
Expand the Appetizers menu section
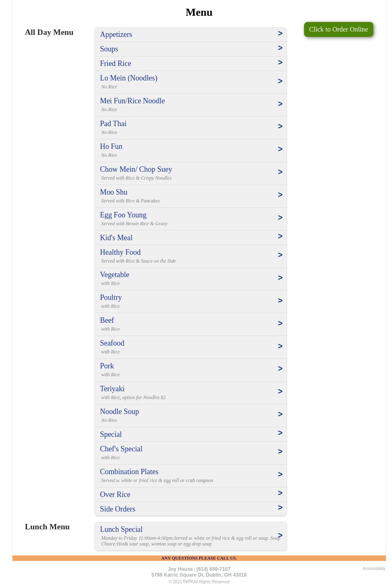point(116,34)
